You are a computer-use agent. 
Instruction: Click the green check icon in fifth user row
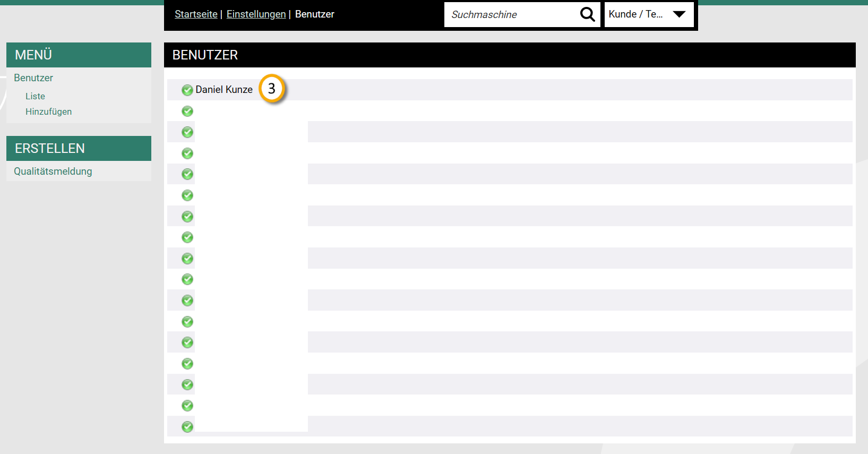pyautogui.click(x=187, y=174)
